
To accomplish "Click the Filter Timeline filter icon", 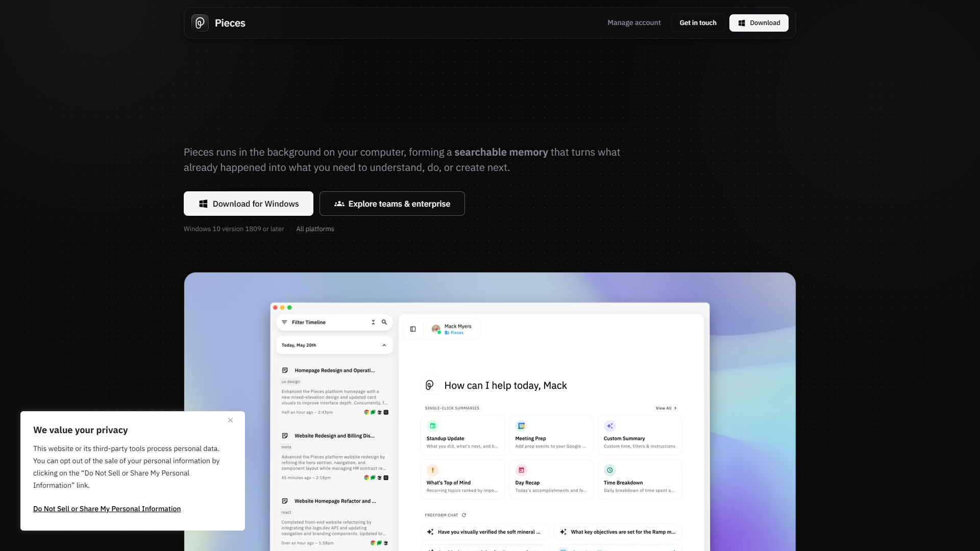I will pos(284,322).
